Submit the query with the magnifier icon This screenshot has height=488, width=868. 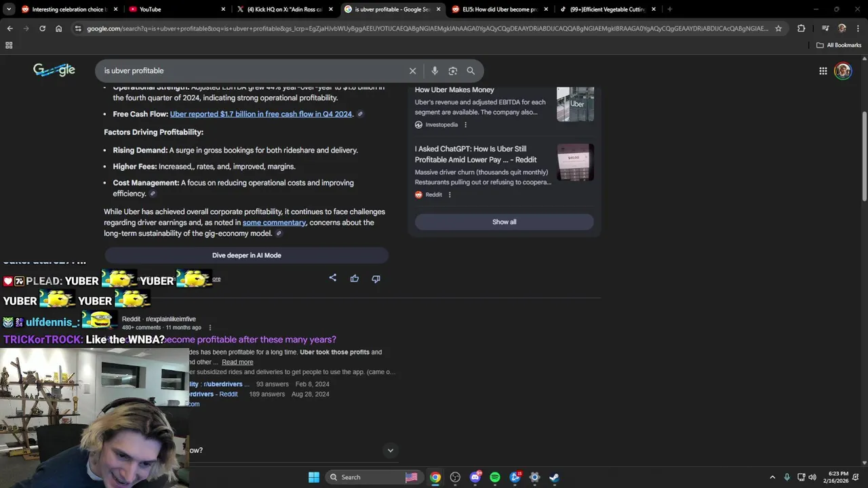471,70
